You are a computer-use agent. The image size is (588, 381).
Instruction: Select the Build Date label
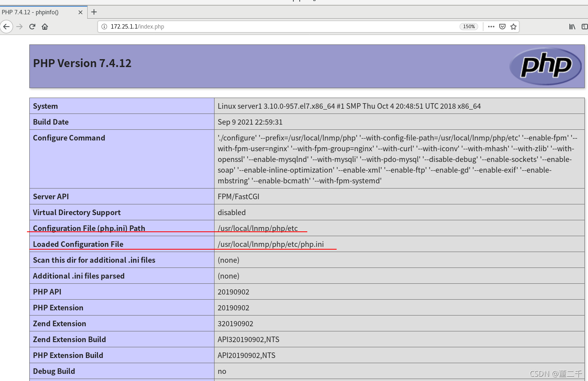(51, 122)
